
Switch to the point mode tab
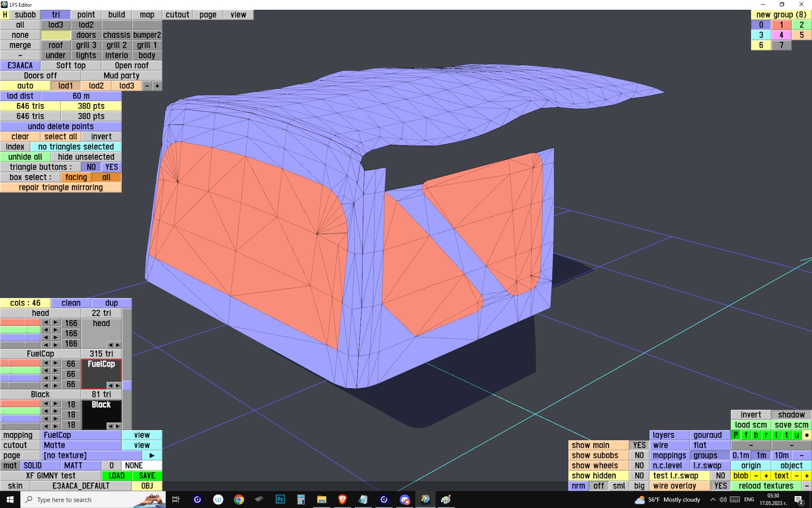[x=86, y=15]
